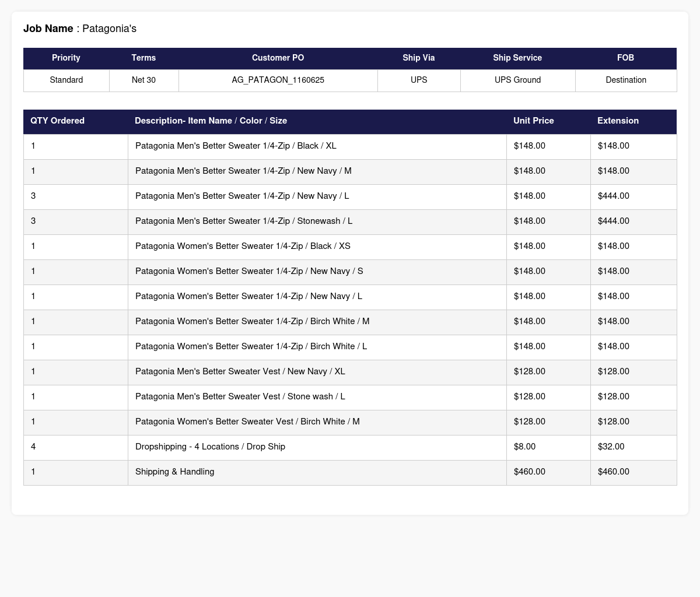
Task: Click the Ship Service column header
Action: click(x=517, y=58)
